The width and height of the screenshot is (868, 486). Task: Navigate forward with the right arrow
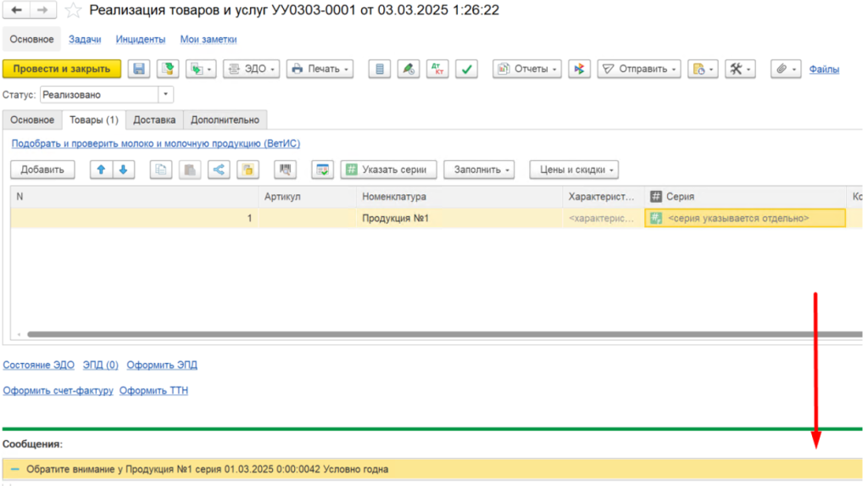[x=42, y=10]
